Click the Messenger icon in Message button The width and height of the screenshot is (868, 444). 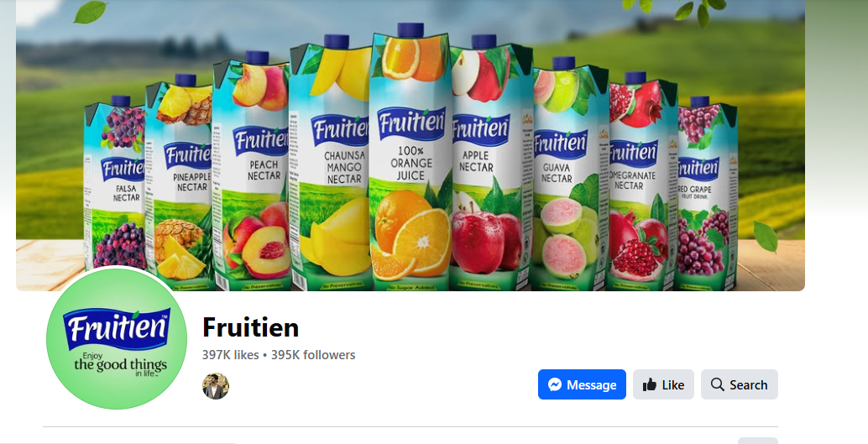[555, 384]
